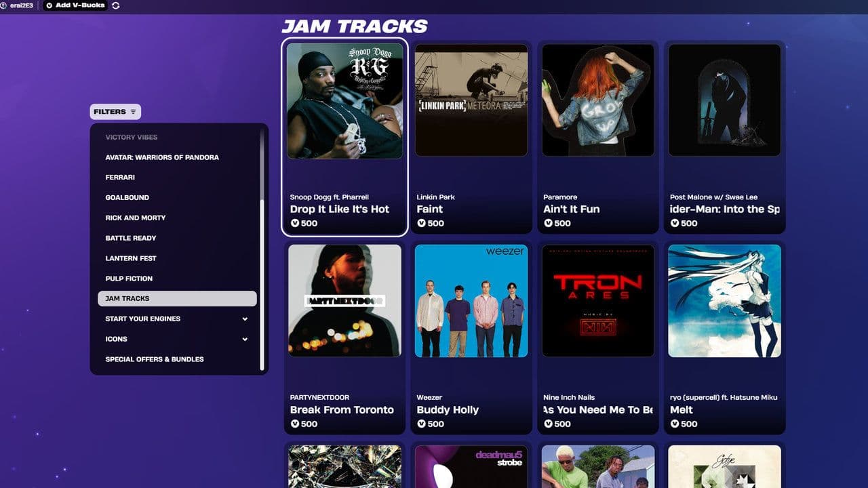
Task: Open the Filters dropdown
Action: [115, 112]
